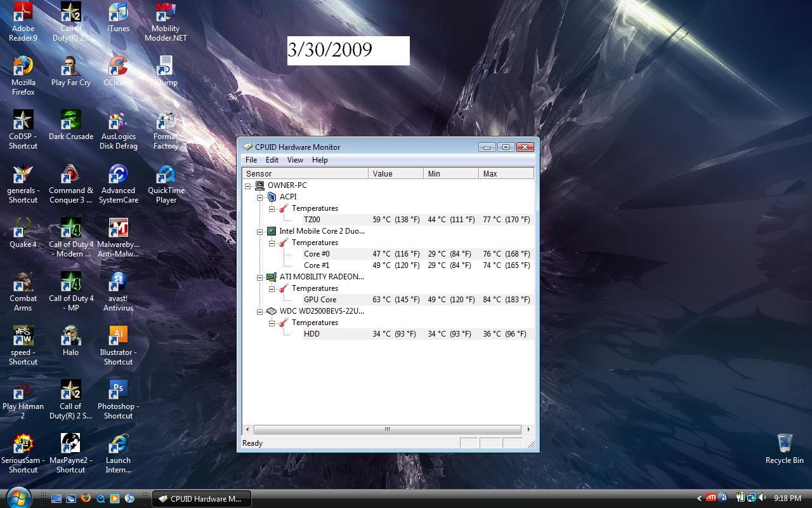This screenshot has width=812, height=508.
Task: Launch iTunes from the desktop
Action: 118,18
